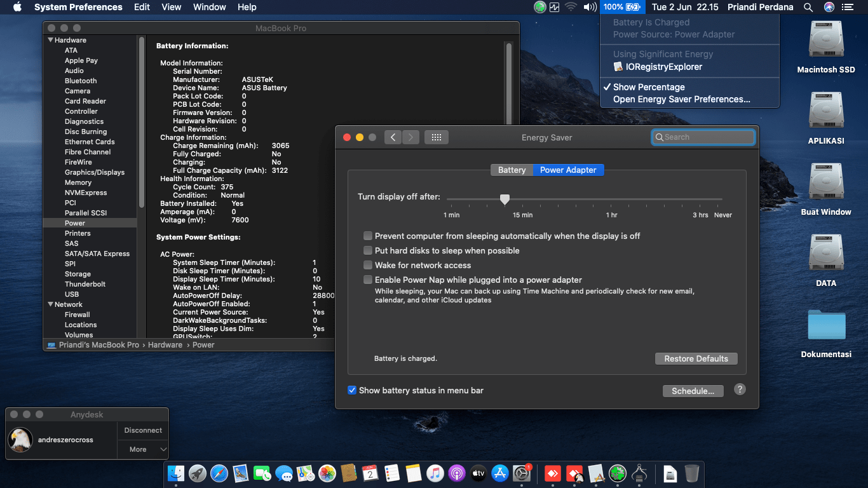Image resolution: width=868 pixels, height=488 pixels.
Task: Click Restore Defaults button
Action: pos(696,358)
